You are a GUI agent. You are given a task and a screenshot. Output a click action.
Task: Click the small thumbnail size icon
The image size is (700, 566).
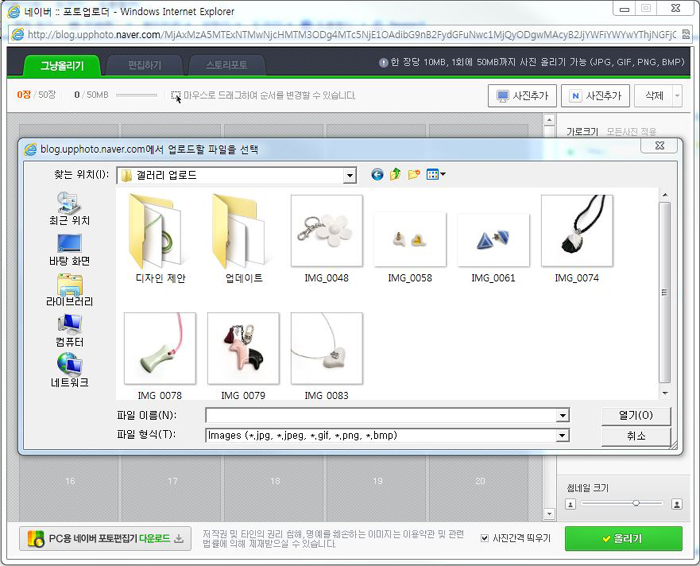pos(571,504)
